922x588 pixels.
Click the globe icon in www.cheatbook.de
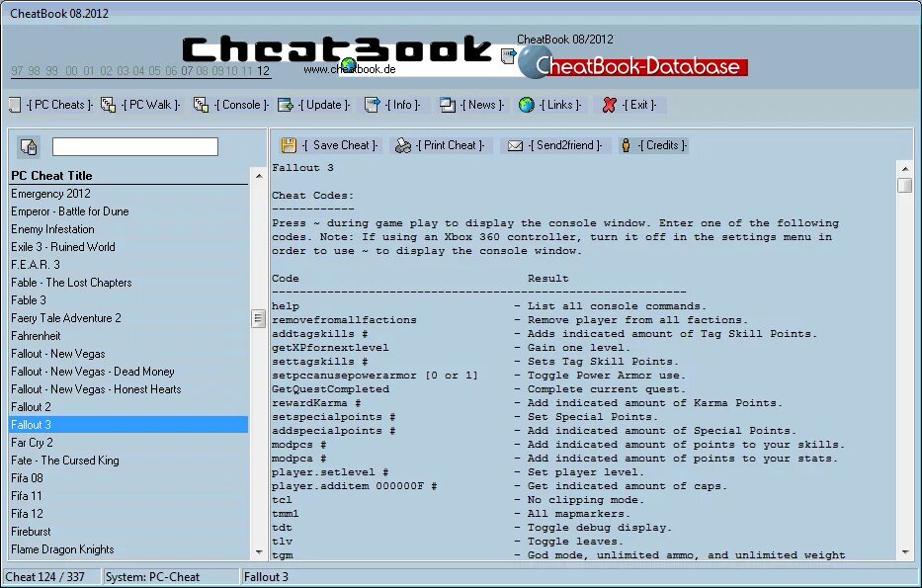(x=349, y=64)
